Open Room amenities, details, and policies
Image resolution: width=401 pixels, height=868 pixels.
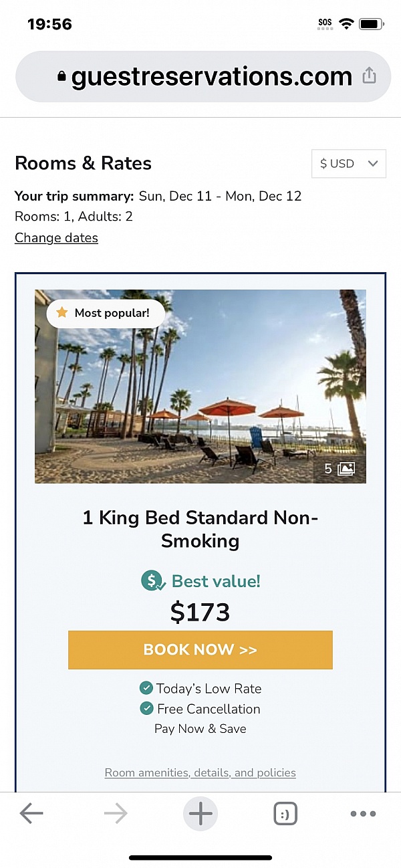click(x=200, y=772)
